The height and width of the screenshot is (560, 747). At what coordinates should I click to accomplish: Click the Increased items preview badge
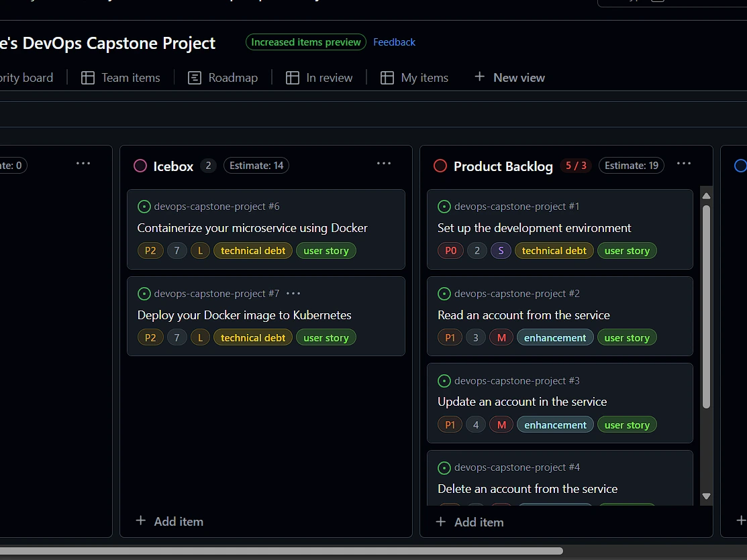(305, 42)
